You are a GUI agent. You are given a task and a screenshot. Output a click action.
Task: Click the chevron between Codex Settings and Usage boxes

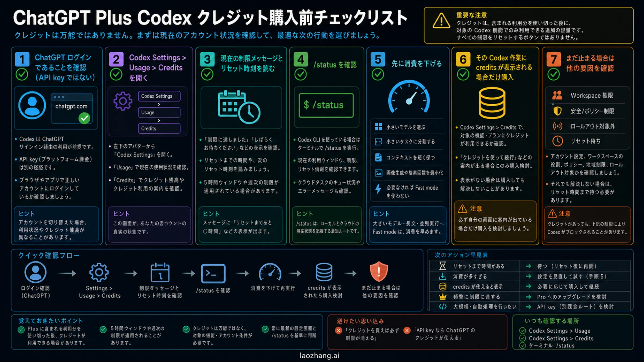pyautogui.click(x=159, y=104)
